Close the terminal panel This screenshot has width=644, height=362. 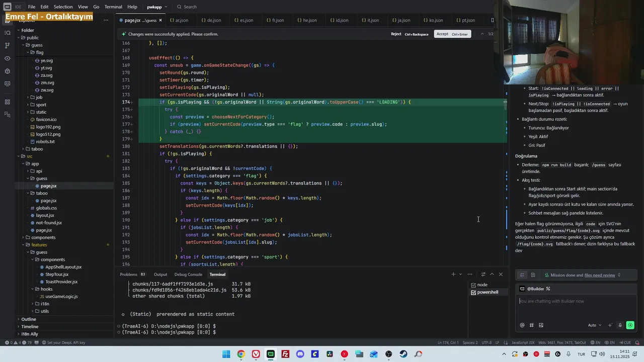tap(501, 275)
